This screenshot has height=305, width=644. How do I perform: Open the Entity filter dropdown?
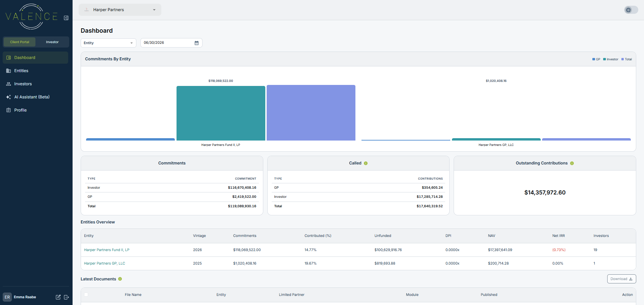click(108, 43)
